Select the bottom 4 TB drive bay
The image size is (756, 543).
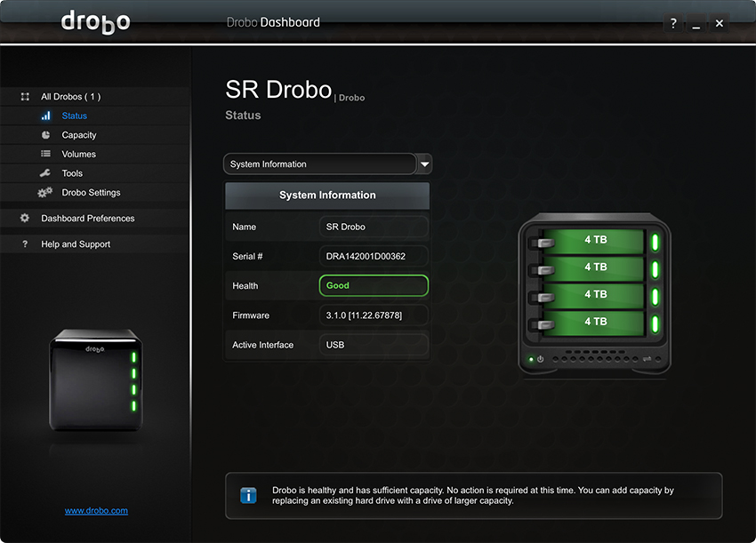pyautogui.click(x=595, y=323)
